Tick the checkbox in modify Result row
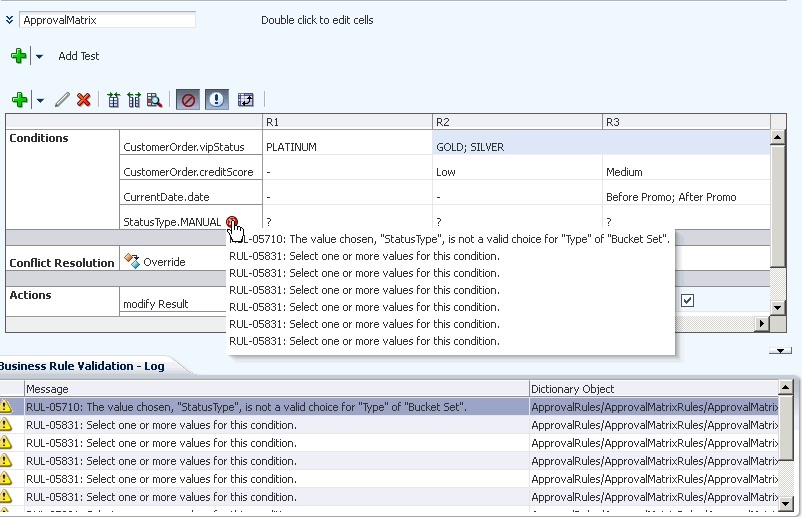The height and width of the screenshot is (517, 802). pos(687,301)
